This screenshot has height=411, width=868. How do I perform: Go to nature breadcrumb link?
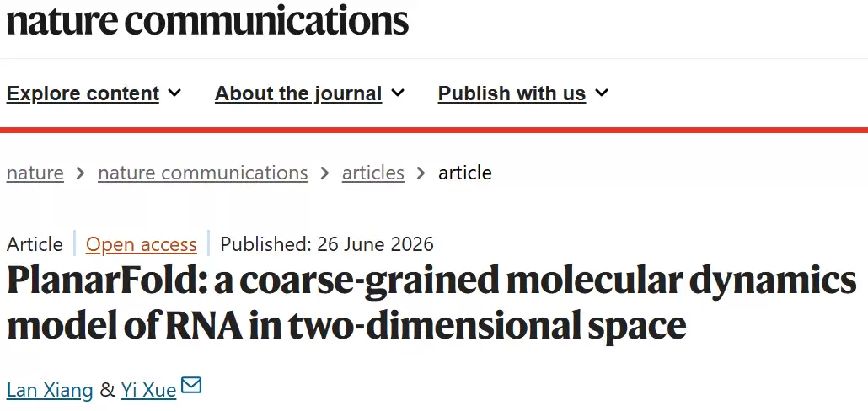[x=35, y=173]
